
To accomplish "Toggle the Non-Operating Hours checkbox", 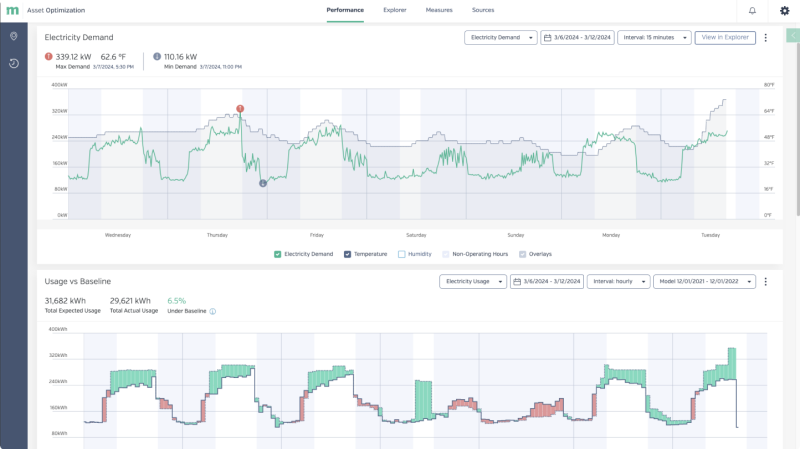I will [446, 254].
